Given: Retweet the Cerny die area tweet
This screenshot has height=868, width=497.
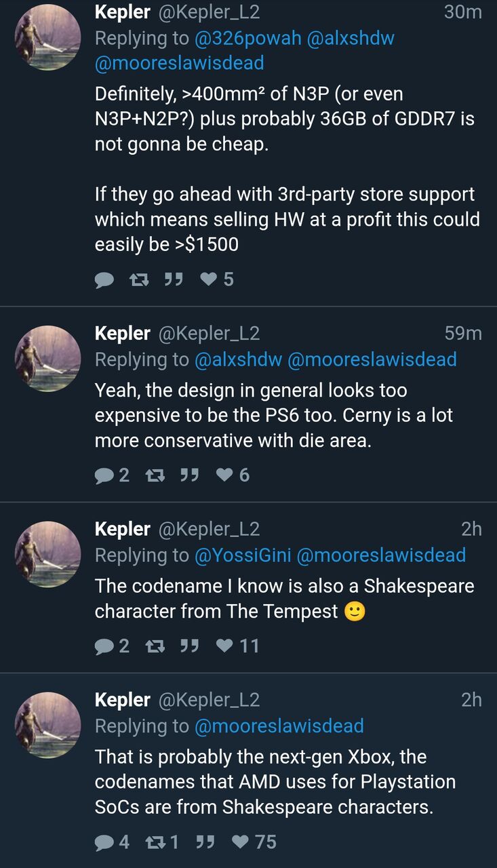Looking at the screenshot, I should [x=155, y=475].
